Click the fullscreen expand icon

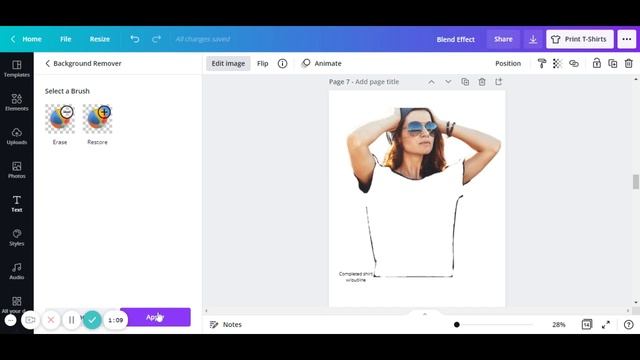pyautogui.click(x=606, y=324)
